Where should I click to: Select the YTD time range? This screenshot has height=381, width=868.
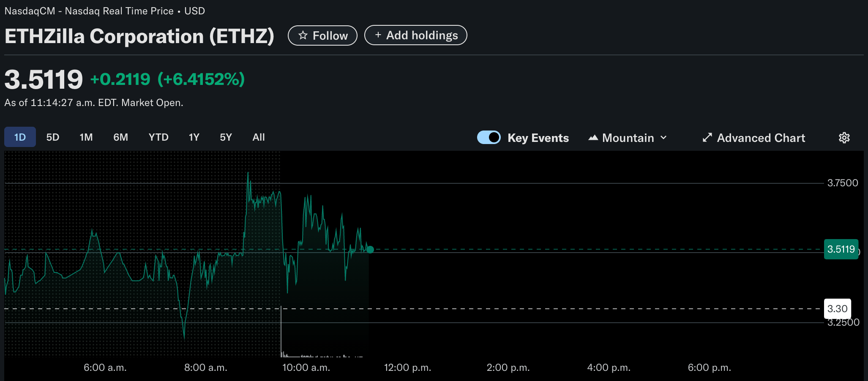click(x=158, y=137)
